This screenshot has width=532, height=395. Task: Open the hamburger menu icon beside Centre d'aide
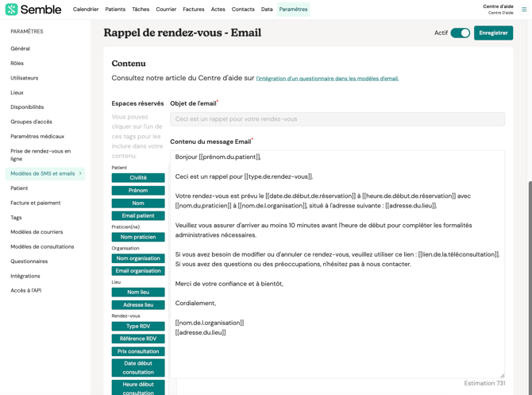[x=524, y=10]
